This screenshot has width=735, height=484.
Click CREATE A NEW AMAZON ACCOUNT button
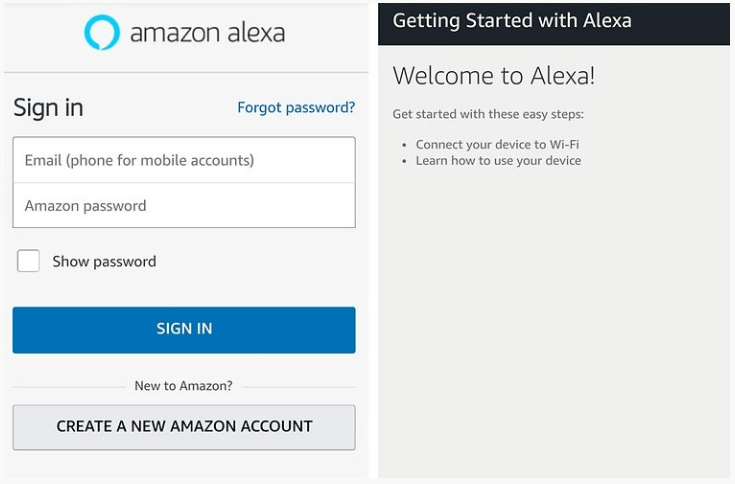(x=184, y=427)
